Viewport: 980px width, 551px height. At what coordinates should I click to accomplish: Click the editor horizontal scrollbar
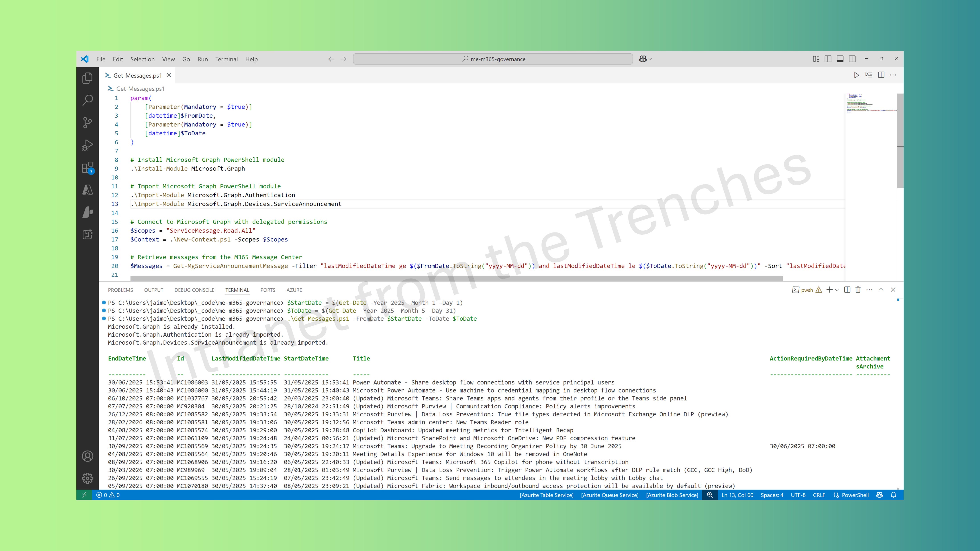[x=457, y=278]
